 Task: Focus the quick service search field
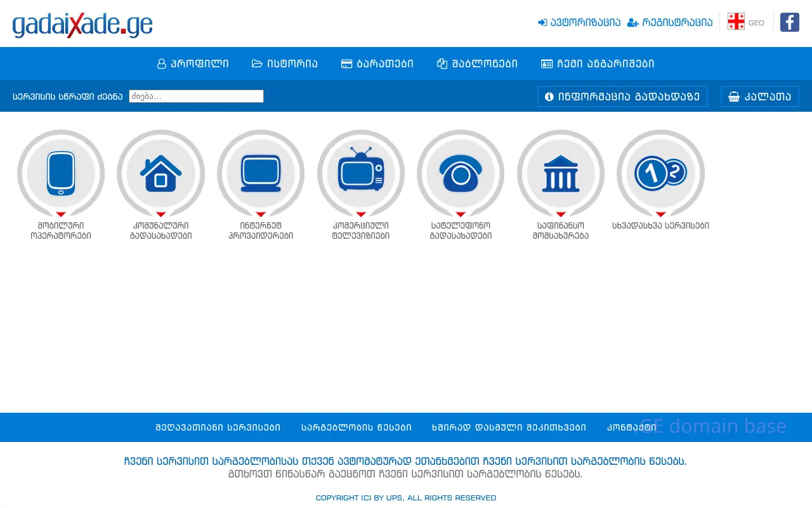tap(196, 97)
